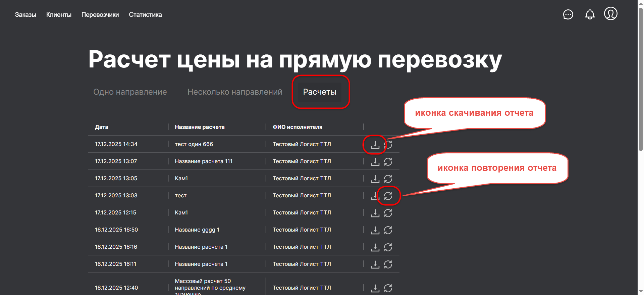This screenshot has height=295, width=644.
Task: Switch to "Одно направление" tab
Action: pos(130,92)
